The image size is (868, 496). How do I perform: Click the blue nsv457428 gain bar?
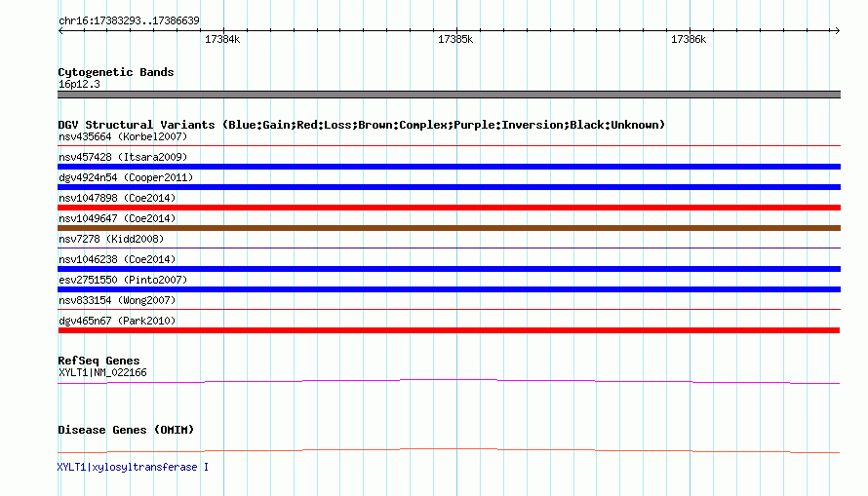[449, 167]
